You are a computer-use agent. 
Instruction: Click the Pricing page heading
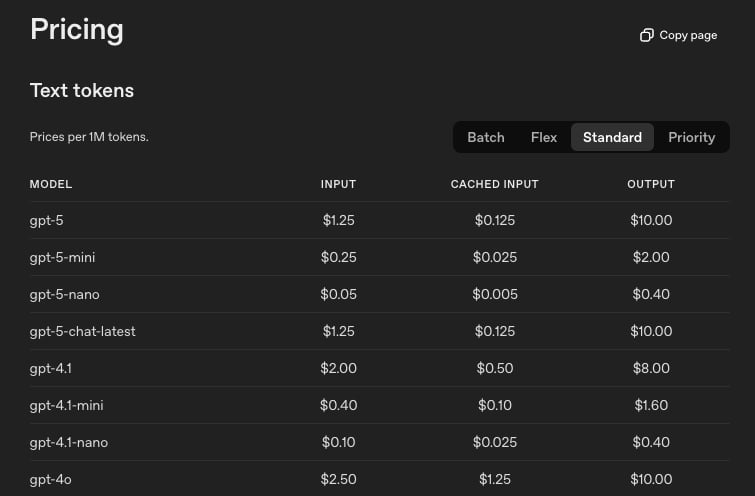(77, 30)
